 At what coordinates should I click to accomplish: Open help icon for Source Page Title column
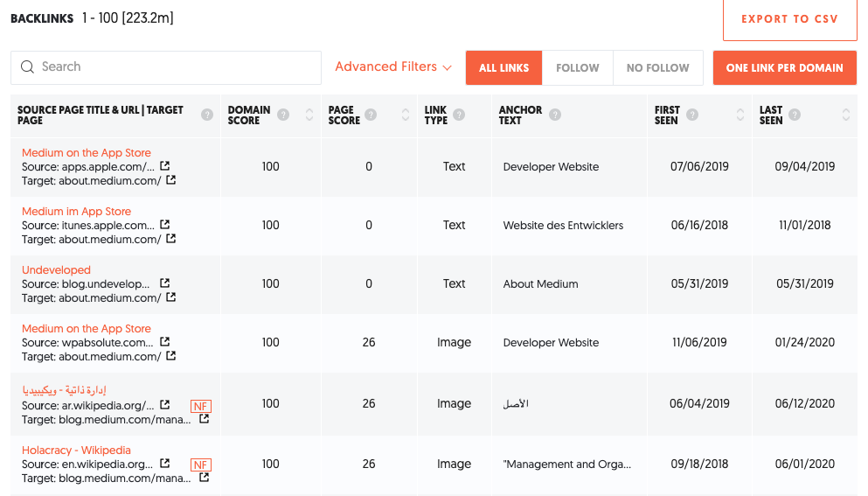point(207,115)
